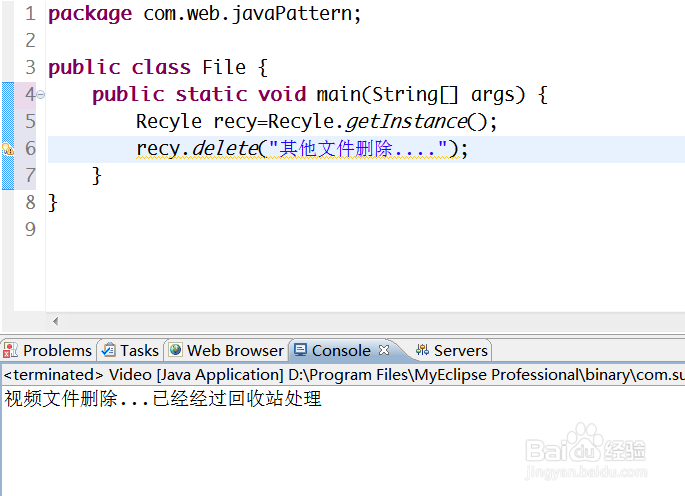
Task: Click the Tasks tab clipboard icon
Action: (108, 350)
